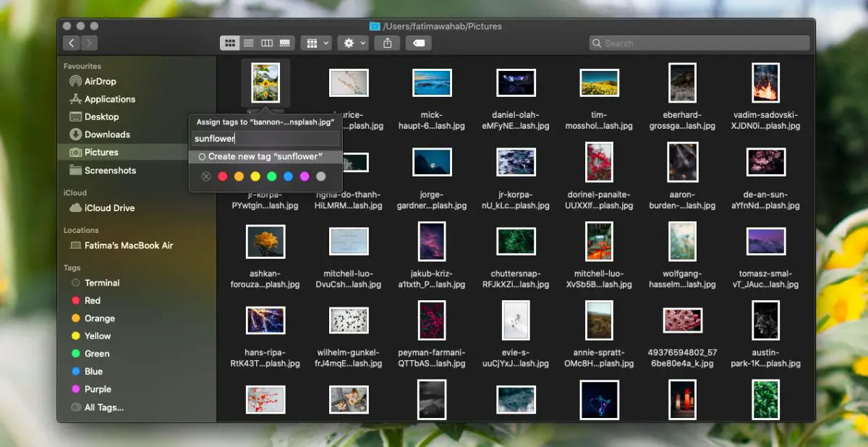Select no color for the new tag
The image size is (868, 447).
[206, 176]
